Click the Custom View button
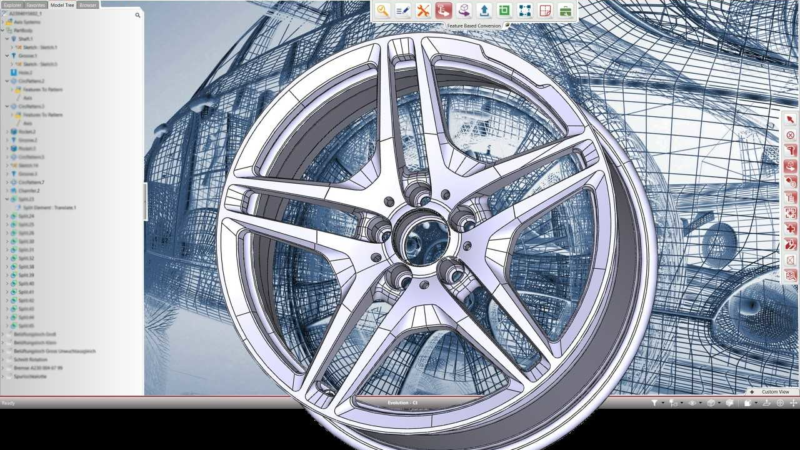 click(775, 392)
